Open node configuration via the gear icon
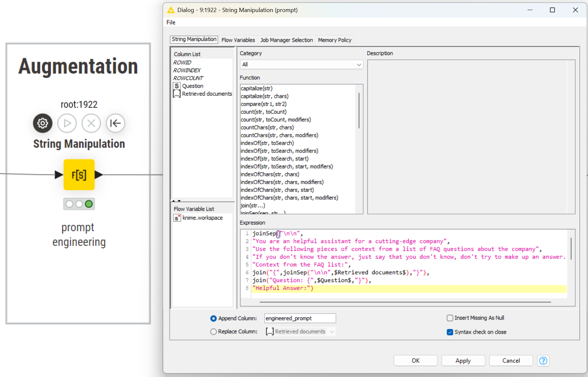The image size is (588, 377). (43, 123)
